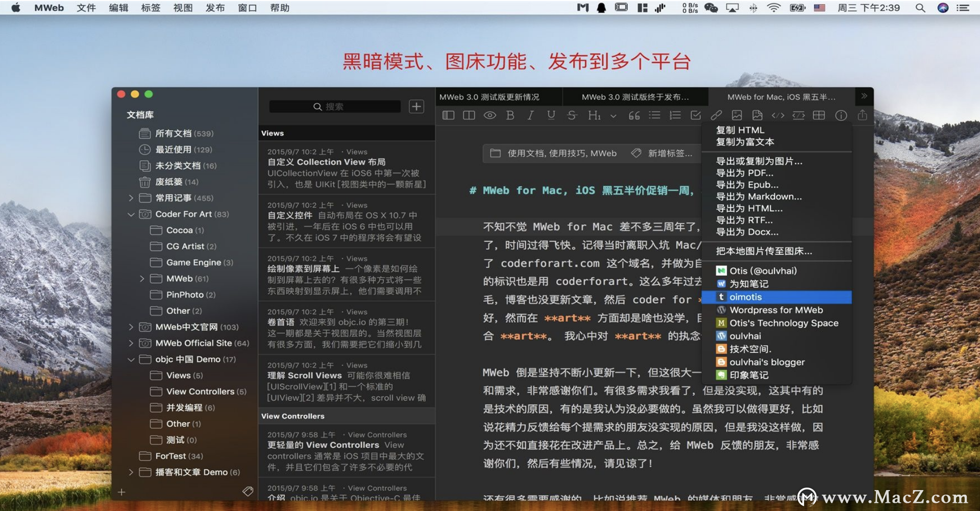Viewport: 980px width, 511px height.
Task: Expand MWeb Official Site folder
Action: (x=131, y=344)
